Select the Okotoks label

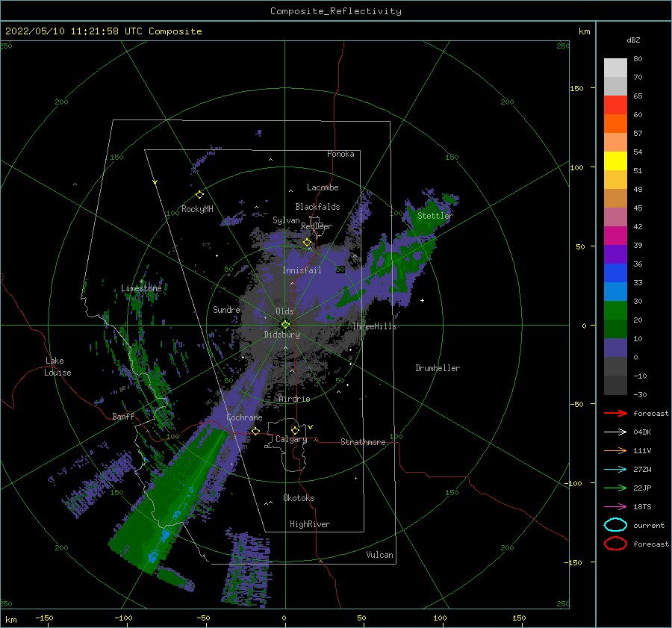tap(299, 498)
